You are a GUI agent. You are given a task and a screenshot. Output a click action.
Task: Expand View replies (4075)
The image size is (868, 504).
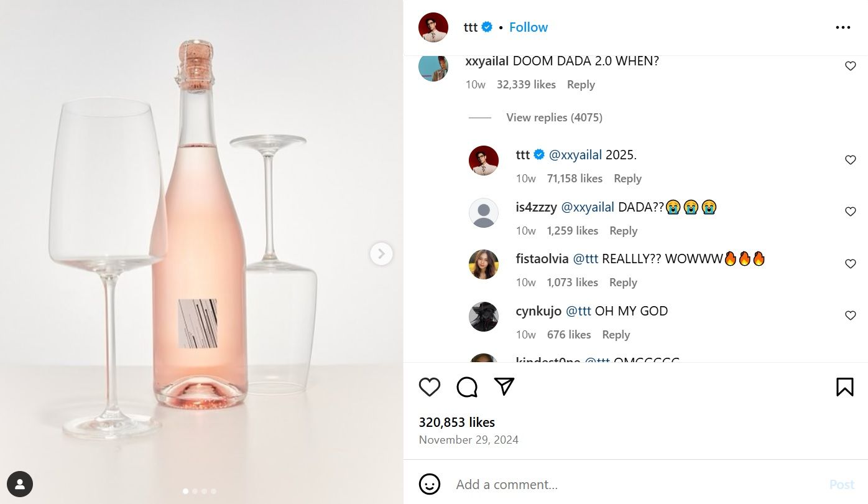click(554, 118)
